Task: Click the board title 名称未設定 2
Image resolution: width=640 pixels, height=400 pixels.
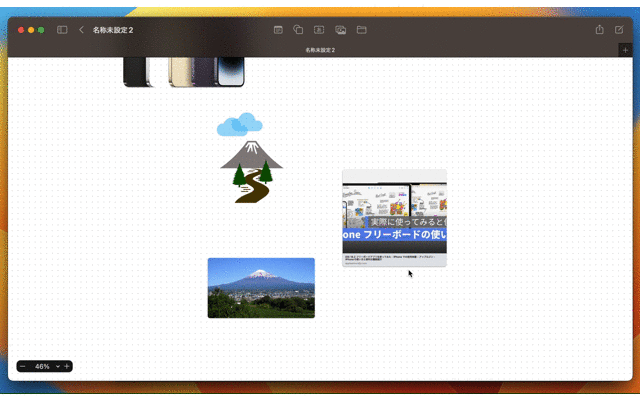Action: point(113,30)
